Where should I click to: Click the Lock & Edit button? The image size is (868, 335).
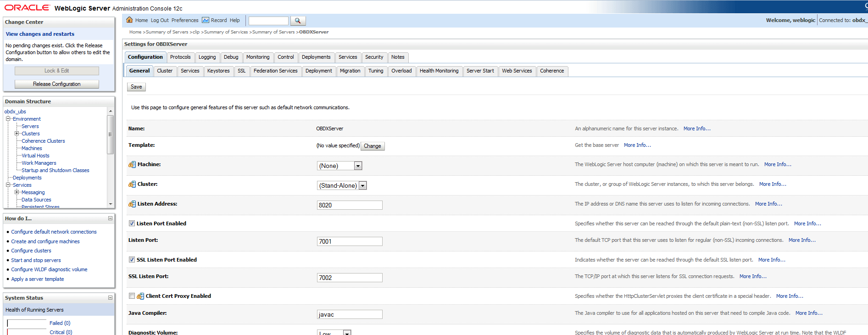coord(57,71)
